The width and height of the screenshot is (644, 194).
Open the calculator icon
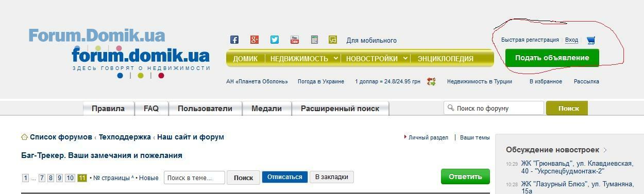coord(314,40)
